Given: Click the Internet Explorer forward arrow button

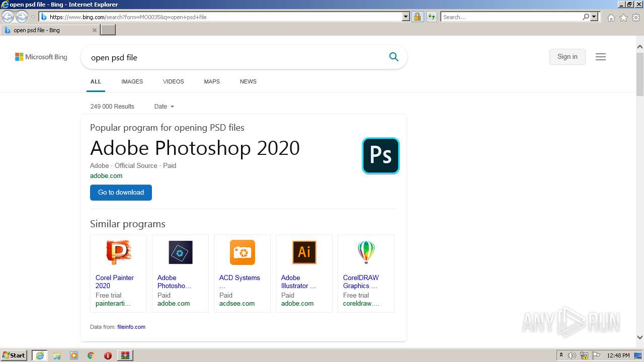Looking at the screenshot, I should click(21, 17).
